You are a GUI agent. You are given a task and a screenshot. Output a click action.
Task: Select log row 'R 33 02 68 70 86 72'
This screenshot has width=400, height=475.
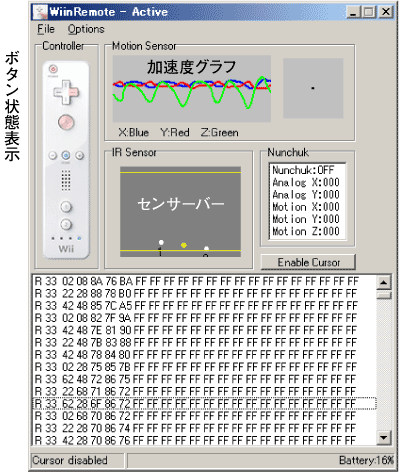[204, 416]
